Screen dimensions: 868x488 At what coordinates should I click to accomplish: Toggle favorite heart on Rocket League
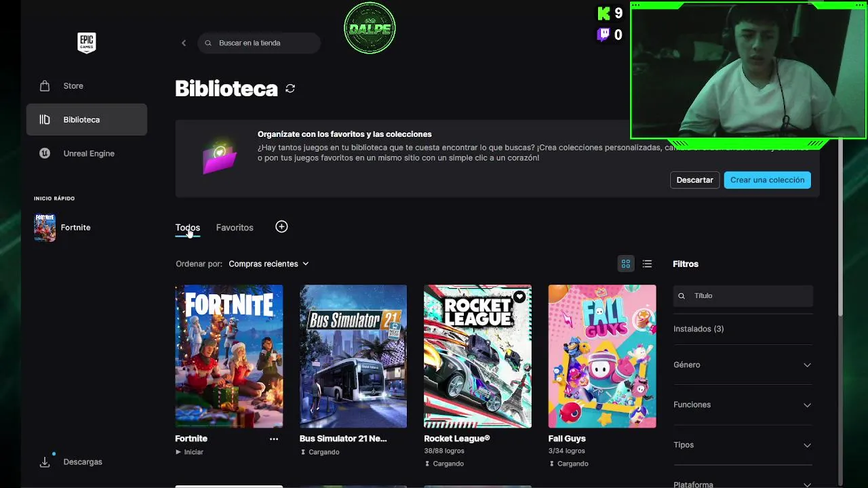click(x=519, y=297)
